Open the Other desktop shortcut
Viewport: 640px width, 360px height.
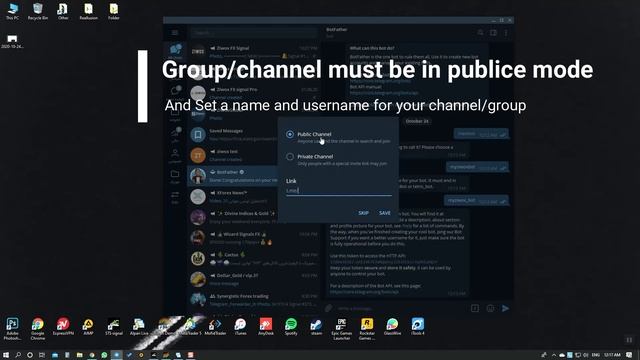point(63,11)
